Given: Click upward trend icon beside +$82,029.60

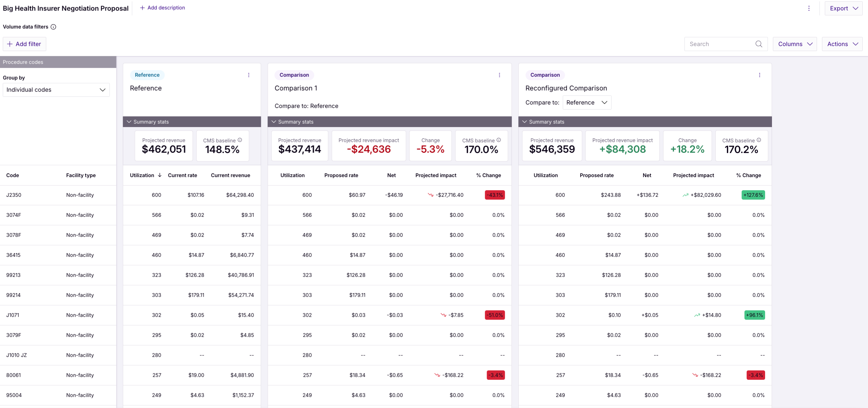Looking at the screenshot, I should pos(685,195).
